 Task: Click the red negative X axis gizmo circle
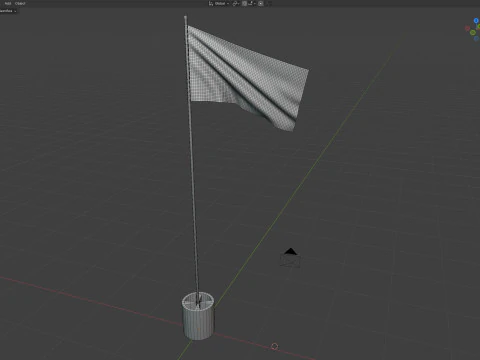pos(467,29)
